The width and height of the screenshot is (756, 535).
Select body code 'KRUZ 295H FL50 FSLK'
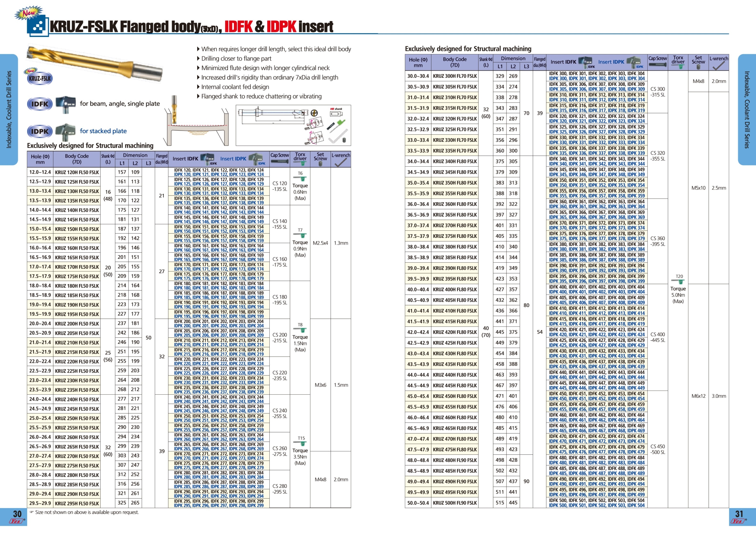(77, 503)
